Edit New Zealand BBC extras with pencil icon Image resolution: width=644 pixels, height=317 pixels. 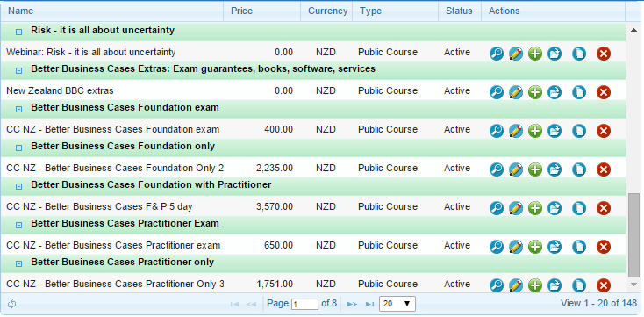coord(516,92)
